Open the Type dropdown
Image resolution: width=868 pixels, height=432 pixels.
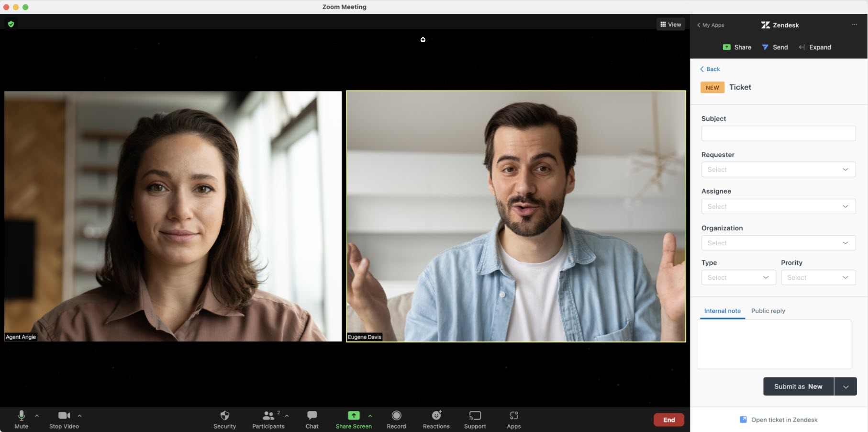click(x=738, y=278)
